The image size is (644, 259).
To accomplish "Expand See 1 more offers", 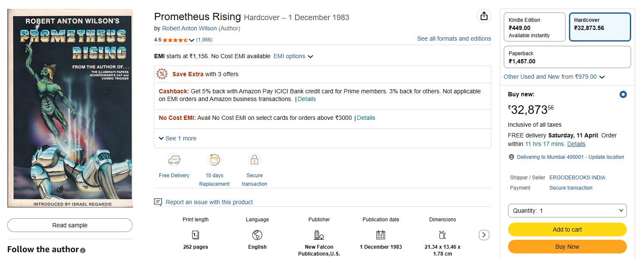I will click(x=178, y=138).
